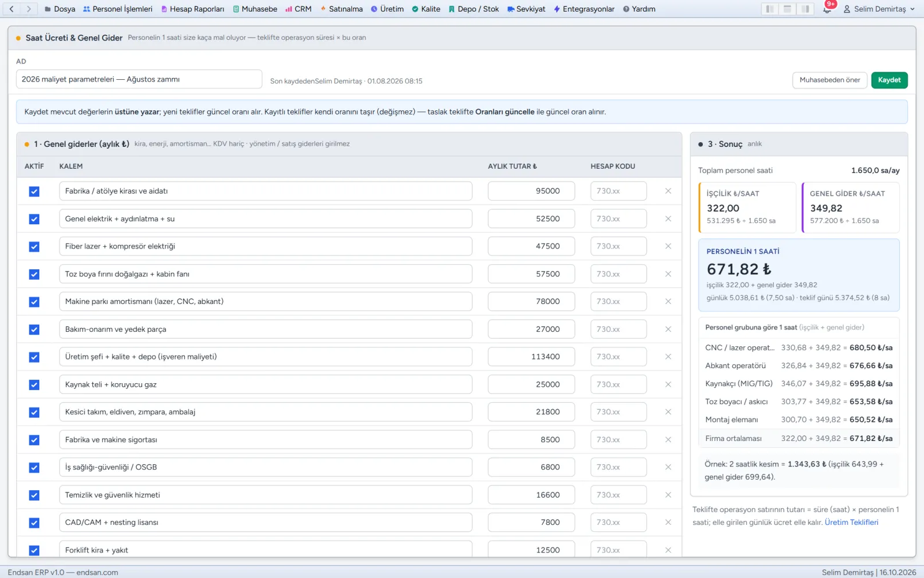Edit the Kaynak teli + koruyucu gaz name
Screen dimensions: 924x578
pyautogui.click(x=266, y=384)
